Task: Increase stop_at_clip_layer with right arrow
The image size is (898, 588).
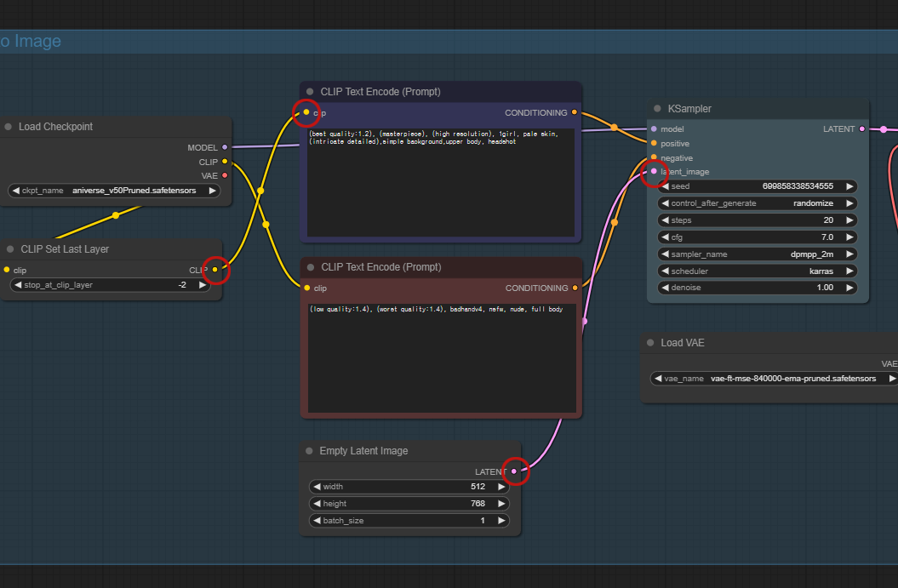Action: (203, 284)
